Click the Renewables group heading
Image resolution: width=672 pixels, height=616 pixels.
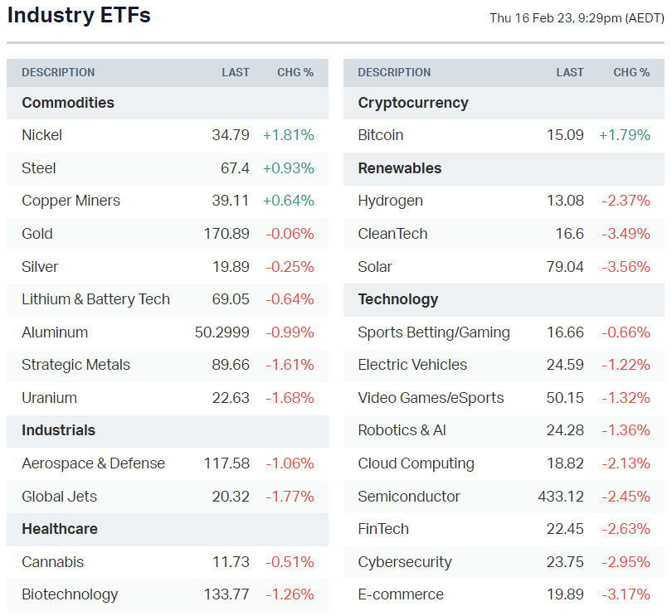click(x=400, y=168)
